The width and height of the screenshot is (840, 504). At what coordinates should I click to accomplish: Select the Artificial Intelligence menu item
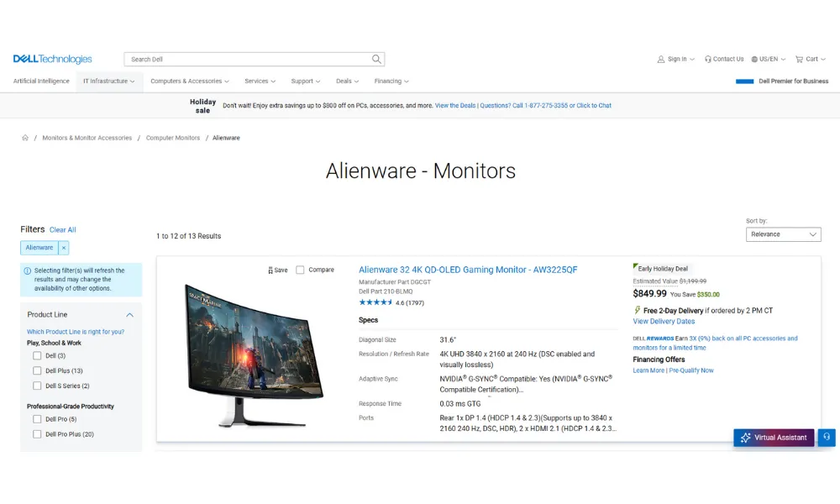point(41,81)
